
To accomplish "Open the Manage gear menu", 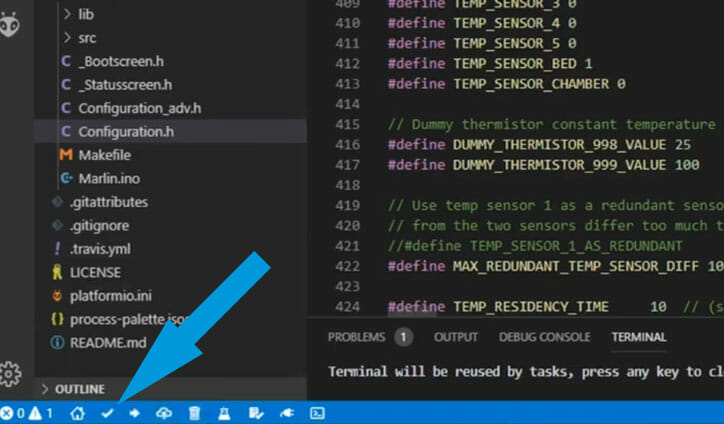I will 10,373.
